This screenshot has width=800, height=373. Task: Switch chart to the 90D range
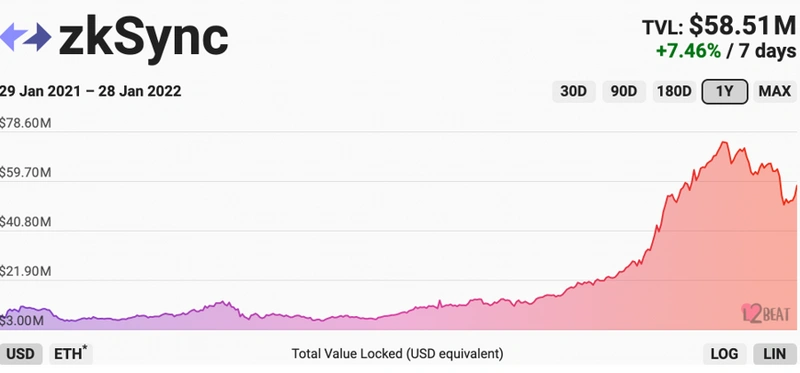[624, 92]
